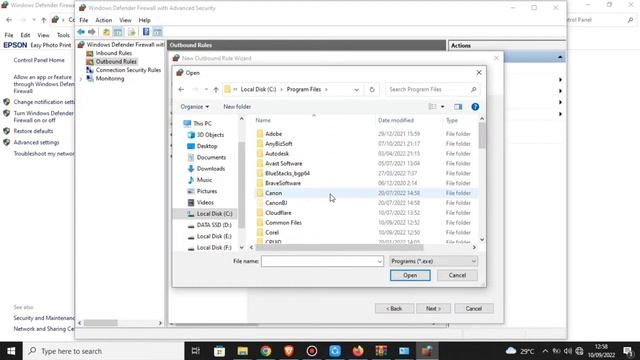
Task: Click the Open dialog back arrow
Action: click(x=181, y=89)
